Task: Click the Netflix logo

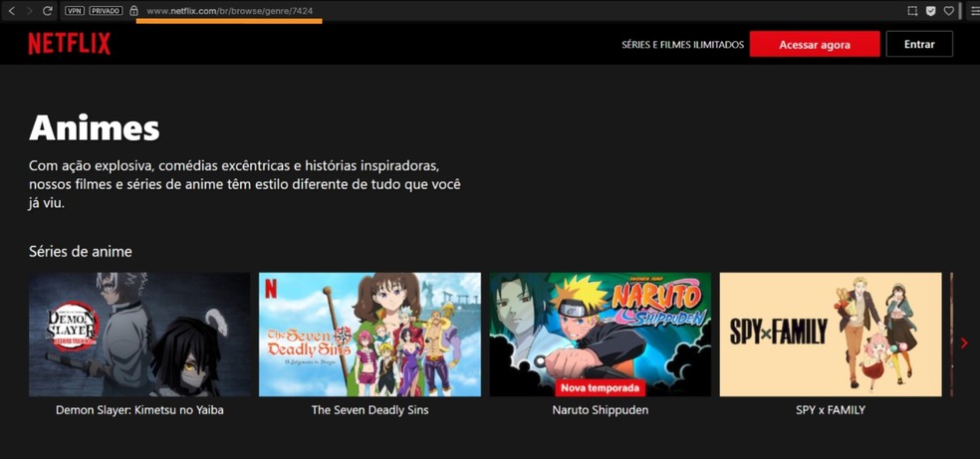Action: [x=70, y=44]
